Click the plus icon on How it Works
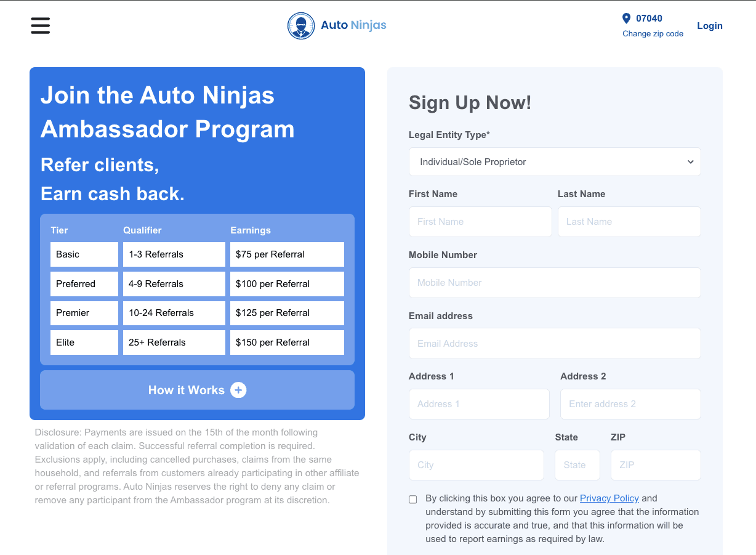The width and height of the screenshot is (756, 555). point(238,390)
